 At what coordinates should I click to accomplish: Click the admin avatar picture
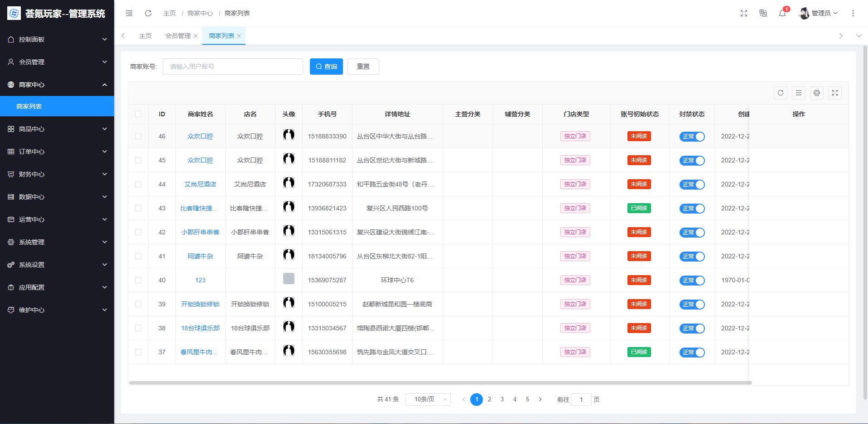[804, 13]
